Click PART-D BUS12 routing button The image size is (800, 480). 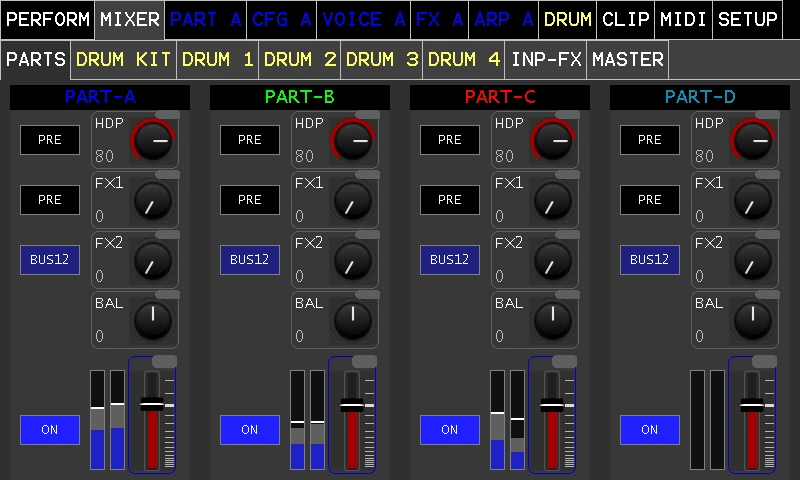[650, 260]
